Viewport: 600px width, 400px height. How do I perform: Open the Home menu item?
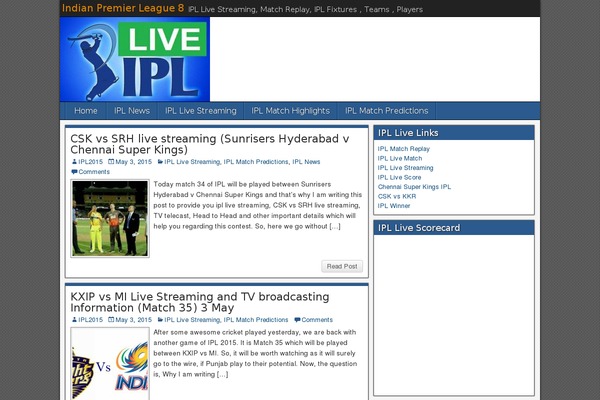[86, 111]
